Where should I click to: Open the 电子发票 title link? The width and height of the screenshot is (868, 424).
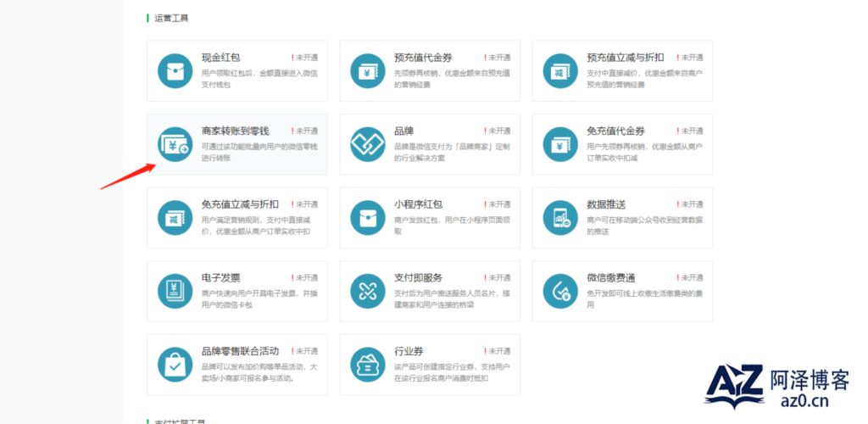221,278
